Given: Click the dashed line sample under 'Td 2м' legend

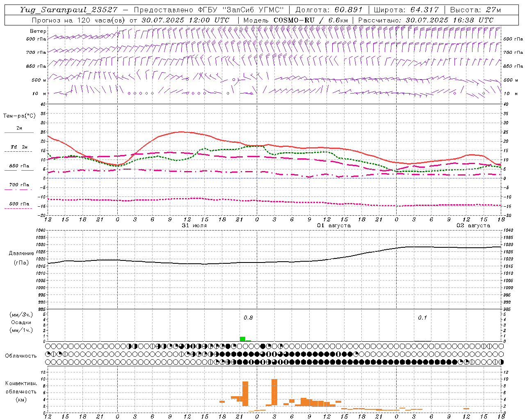Looking at the screenshot, I should click(x=18, y=152).
